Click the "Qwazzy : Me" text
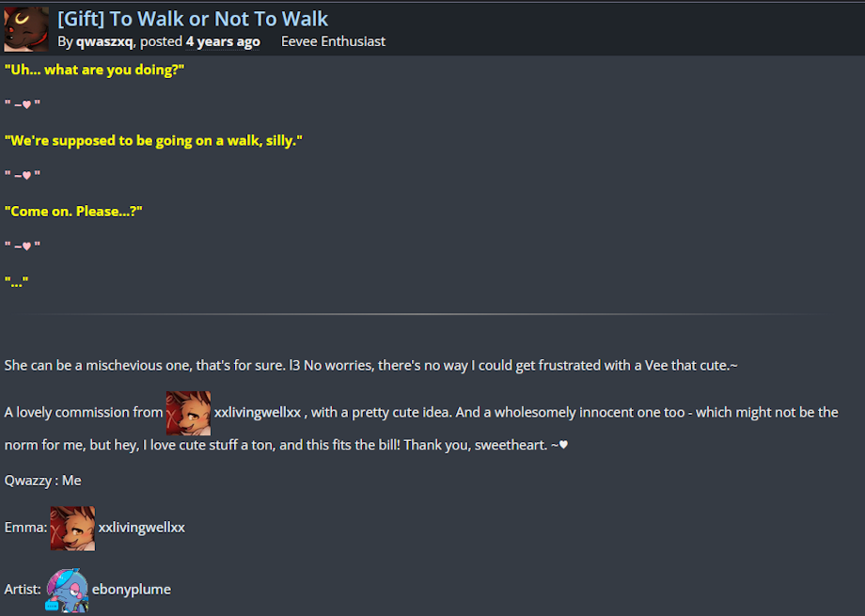 click(x=43, y=481)
